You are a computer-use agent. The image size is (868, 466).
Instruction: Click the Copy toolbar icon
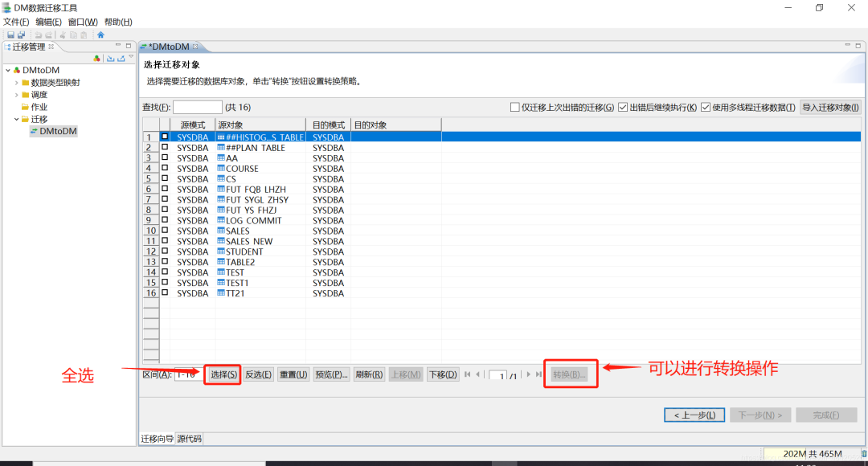click(73, 35)
